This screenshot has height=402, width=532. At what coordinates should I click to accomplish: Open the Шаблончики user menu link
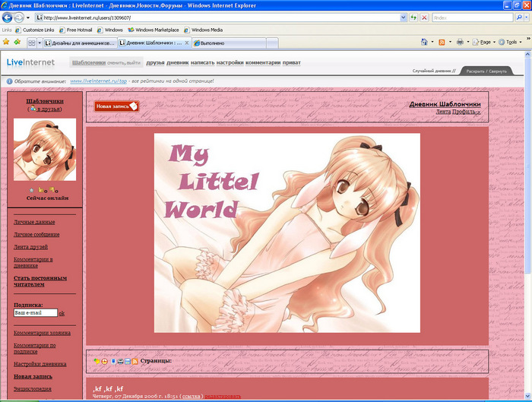coord(89,62)
